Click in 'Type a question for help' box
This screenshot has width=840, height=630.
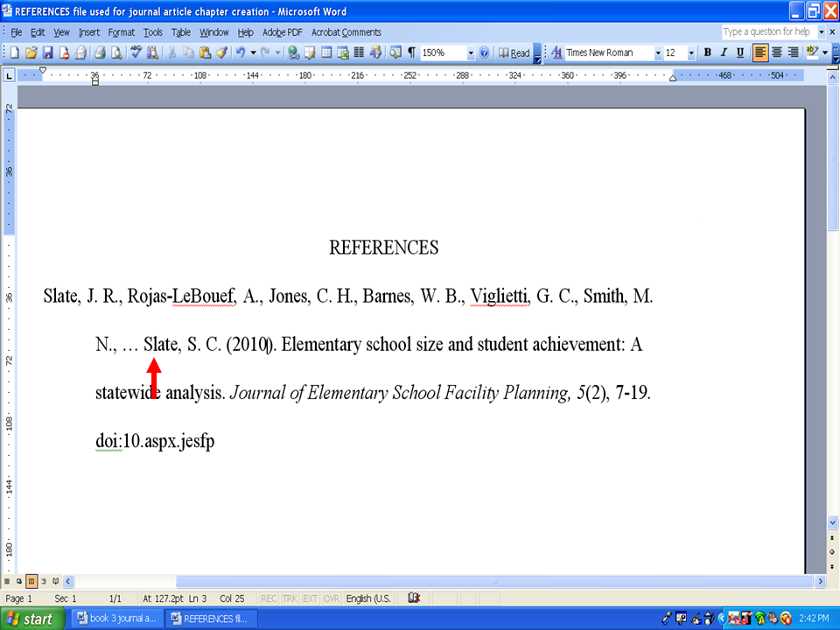[768, 31]
